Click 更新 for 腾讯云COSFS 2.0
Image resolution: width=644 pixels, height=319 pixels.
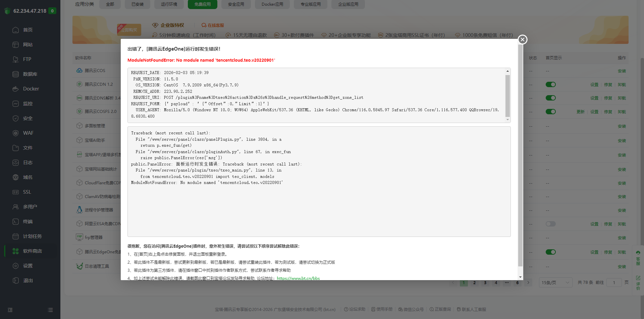click(581, 112)
